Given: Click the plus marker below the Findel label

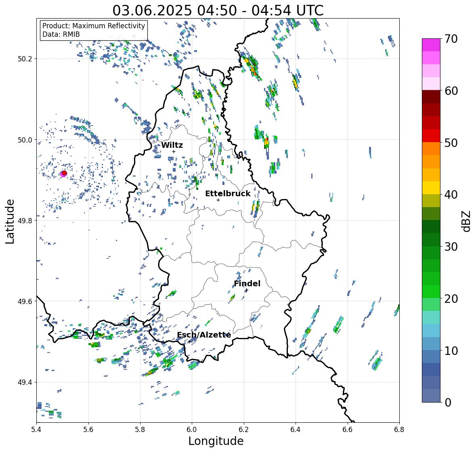Looking at the screenshot, I should [x=247, y=290].
